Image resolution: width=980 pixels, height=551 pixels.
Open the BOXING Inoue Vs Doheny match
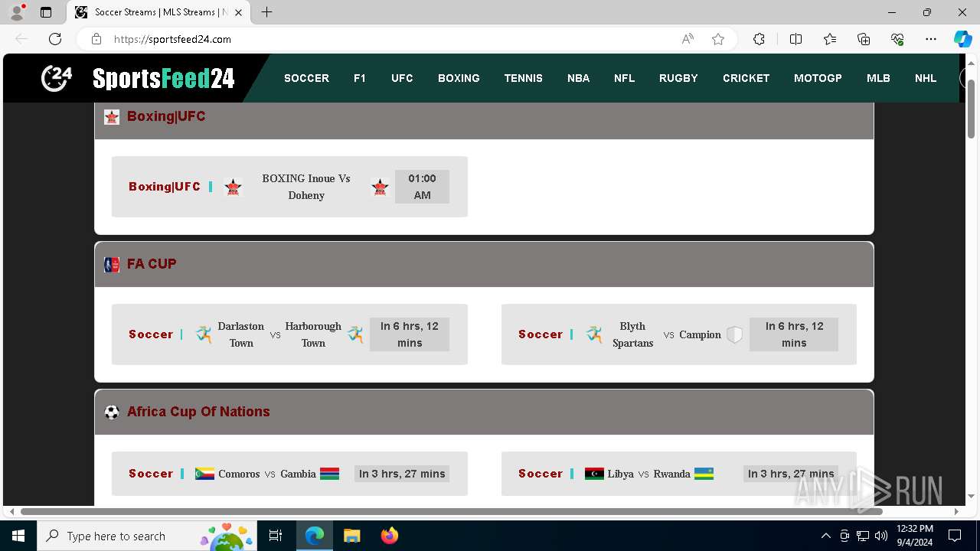[x=289, y=187]
